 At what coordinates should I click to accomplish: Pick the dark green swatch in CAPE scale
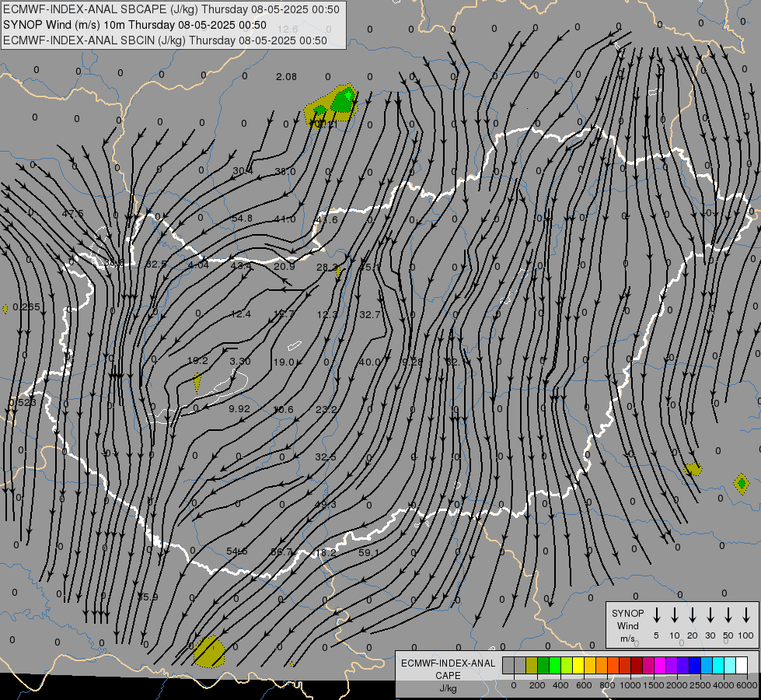543,666
